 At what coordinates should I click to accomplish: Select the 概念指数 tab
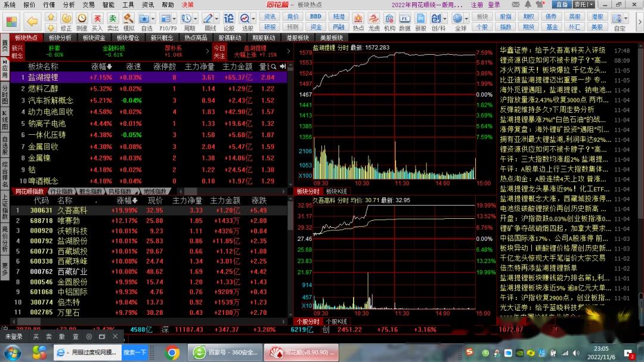(x=91, y=191)
